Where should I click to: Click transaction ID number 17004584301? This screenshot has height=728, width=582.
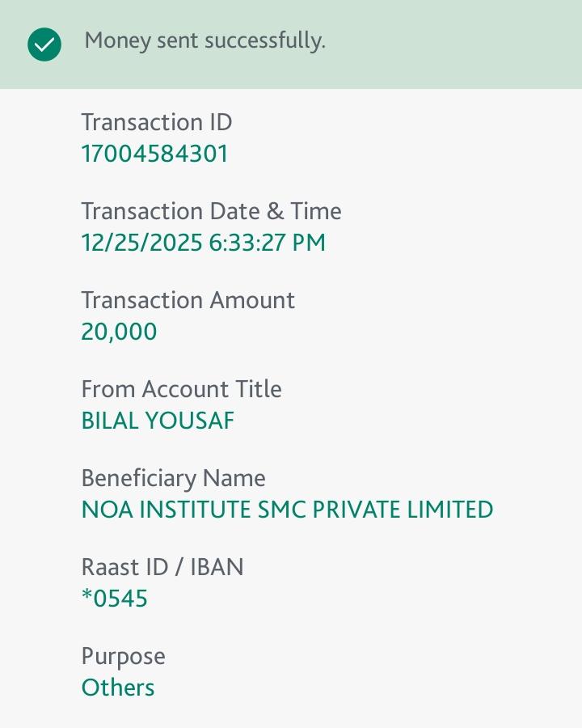[154, 154]
